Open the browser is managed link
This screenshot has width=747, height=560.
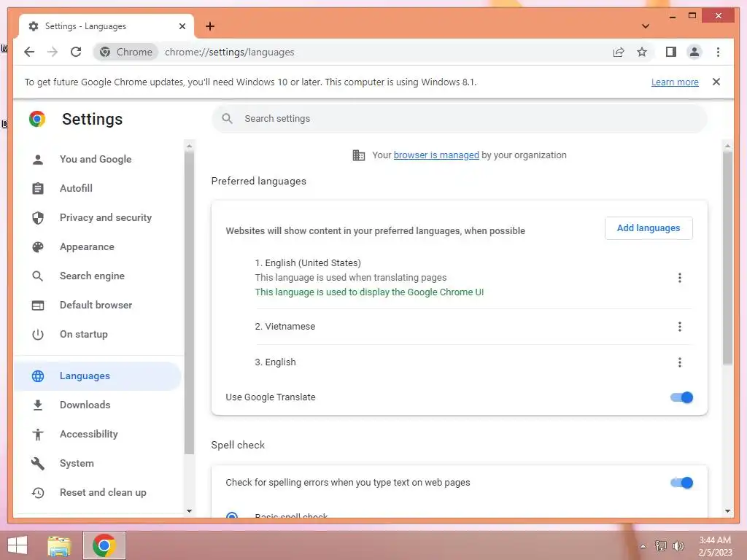436,155
